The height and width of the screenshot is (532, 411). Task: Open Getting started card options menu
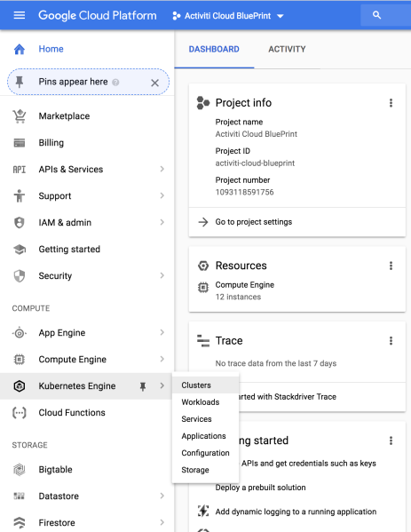[x=391, y=441]
